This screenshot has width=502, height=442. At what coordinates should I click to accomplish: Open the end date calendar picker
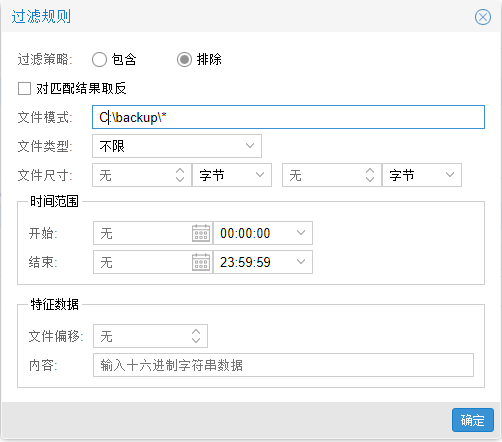coord(201,262)
